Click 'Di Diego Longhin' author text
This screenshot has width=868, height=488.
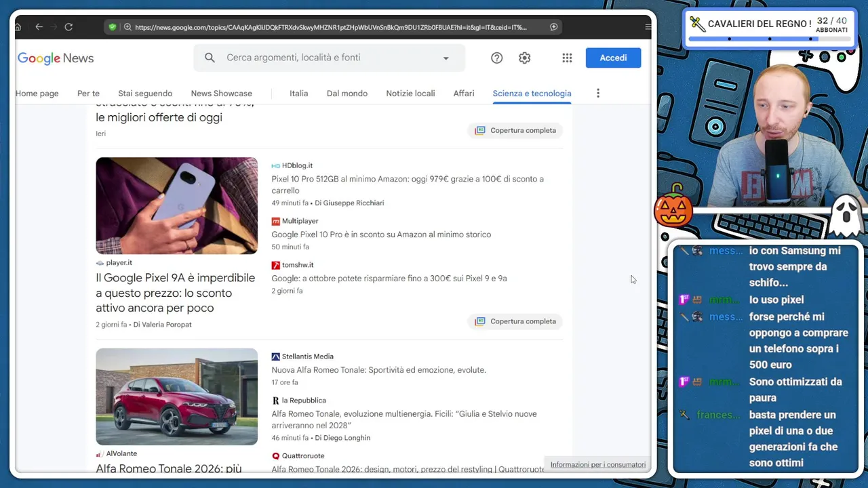click(342, 438)
